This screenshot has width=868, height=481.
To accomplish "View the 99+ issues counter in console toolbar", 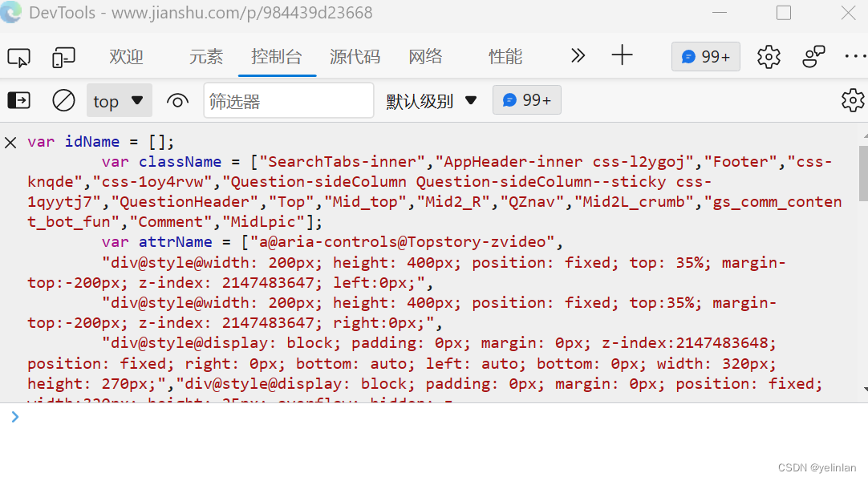I will [526, 100].
